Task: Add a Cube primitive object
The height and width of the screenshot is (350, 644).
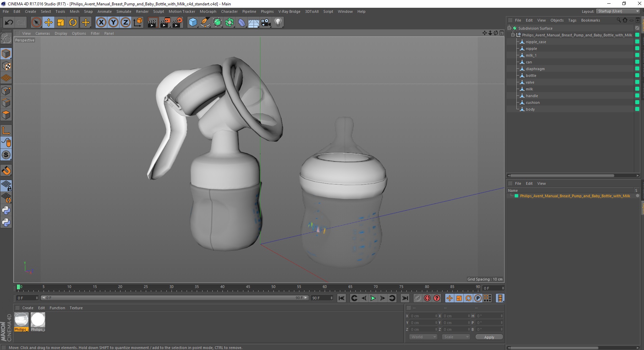Action: tap(193, 23)
